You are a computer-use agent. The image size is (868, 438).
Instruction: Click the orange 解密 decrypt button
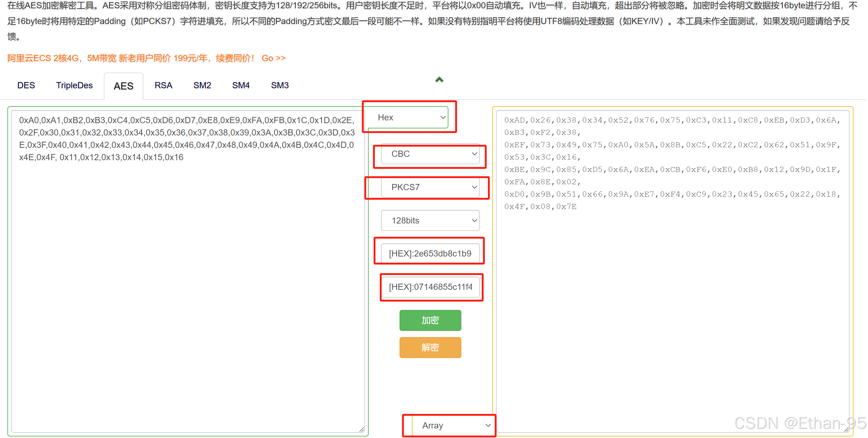point(430,347)
